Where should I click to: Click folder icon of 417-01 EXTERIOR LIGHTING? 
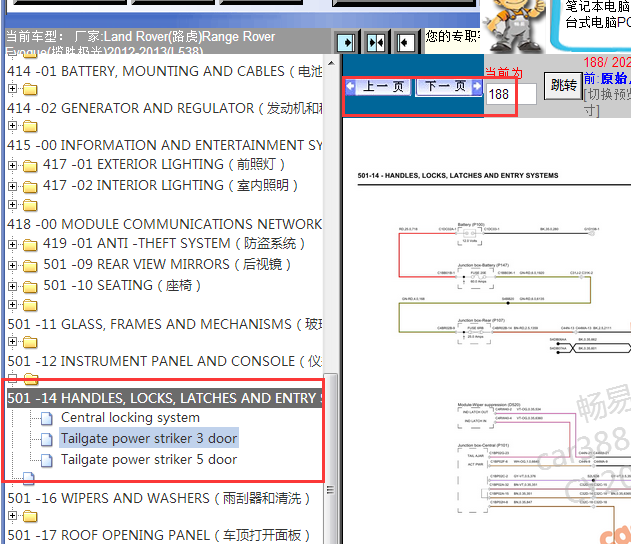30,166
